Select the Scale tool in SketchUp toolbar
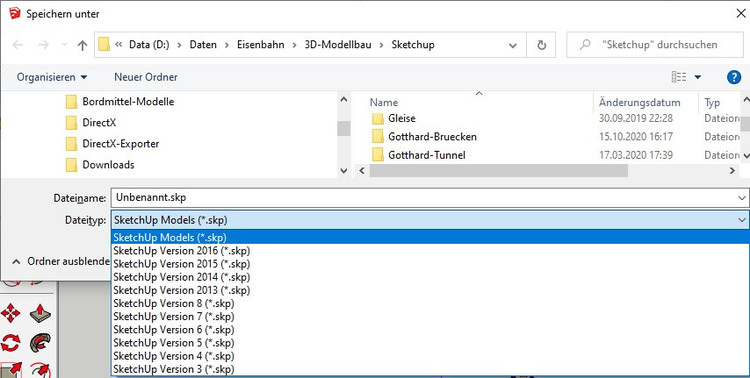 11,369
